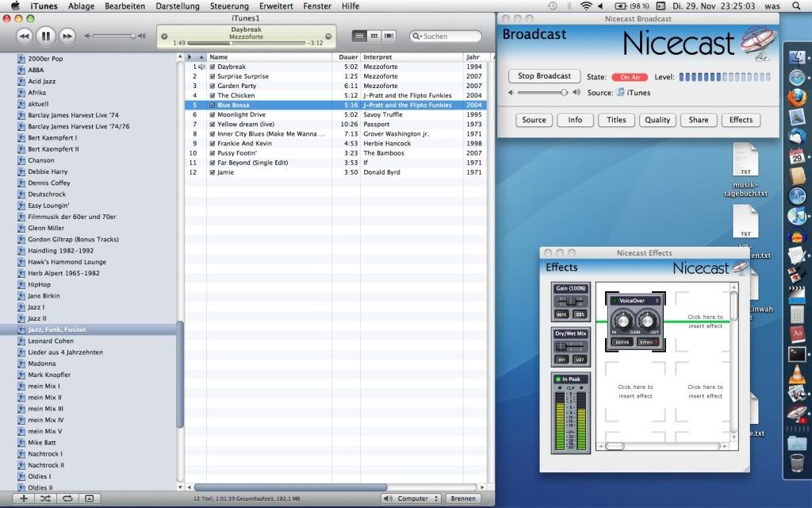Open Time Machine menu bar icon
This screenshot has height=508, width=812.
click(553, 6)
